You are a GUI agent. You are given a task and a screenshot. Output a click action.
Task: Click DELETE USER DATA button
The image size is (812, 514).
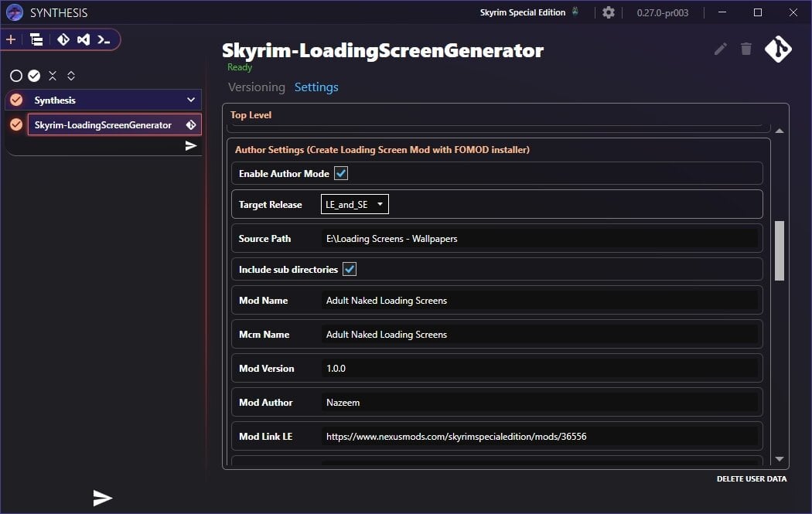[x=752, y=478]
